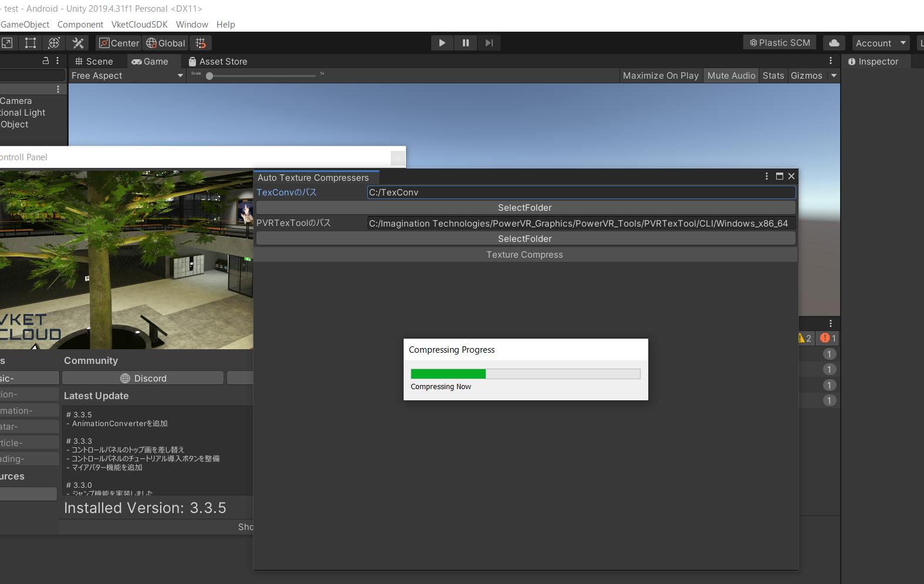This screenshot has width=924, height=584.
Task: Toggle the Stats overlay
Action: (773, 76)
